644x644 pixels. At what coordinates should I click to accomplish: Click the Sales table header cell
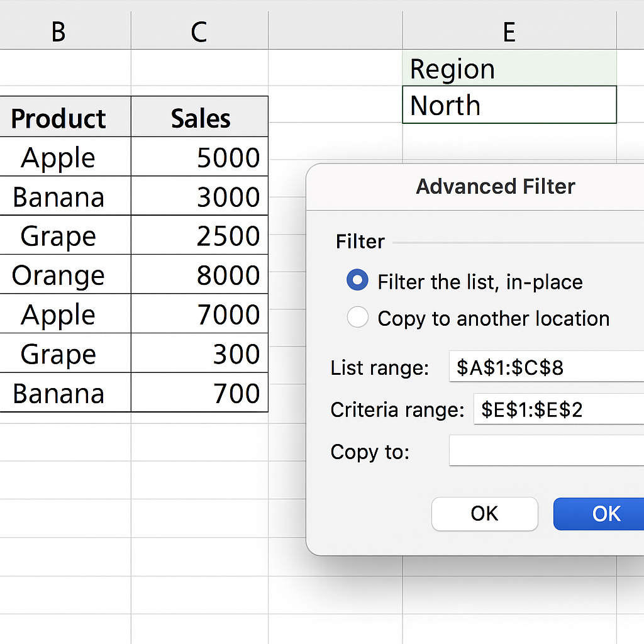tap(200, 118)
